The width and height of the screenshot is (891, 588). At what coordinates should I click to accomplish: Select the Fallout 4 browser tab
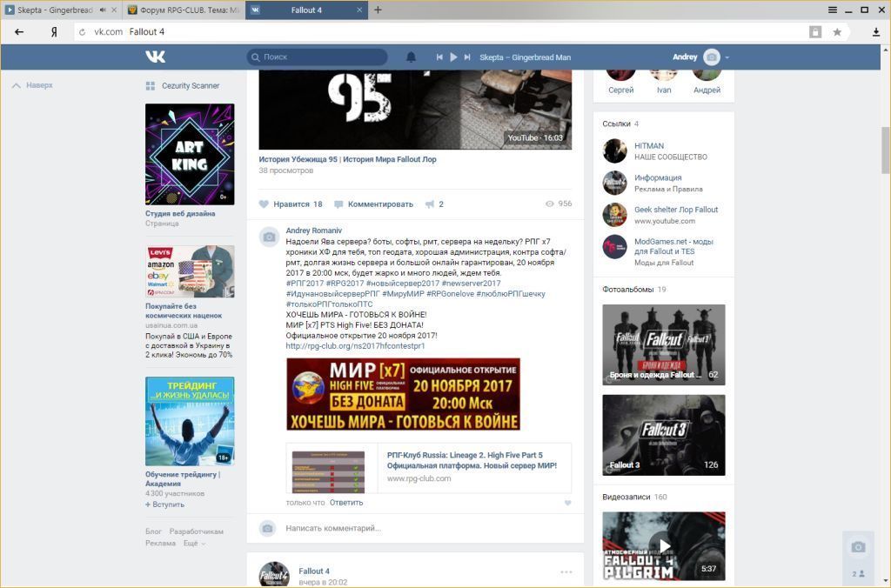coord(306,10)
